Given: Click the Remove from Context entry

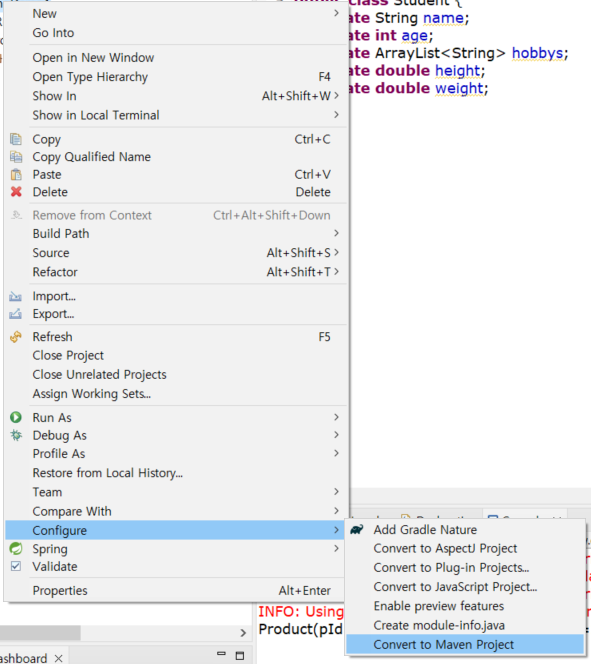Looking at the screenshot, I should click(175, 215).
